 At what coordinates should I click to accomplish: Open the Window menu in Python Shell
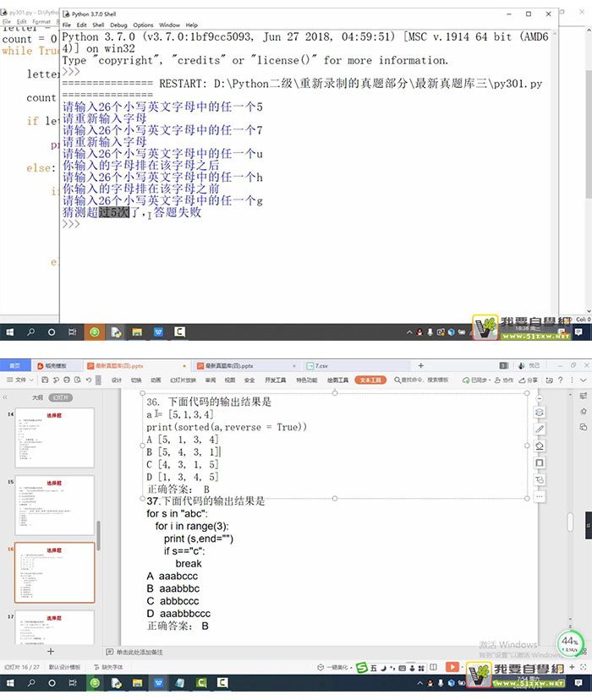(169, 25)
